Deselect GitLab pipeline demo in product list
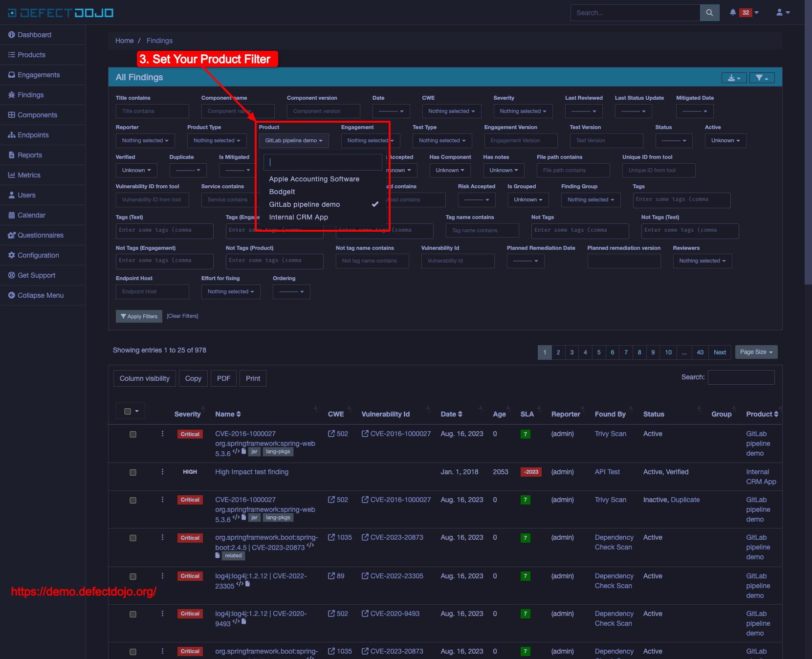 tap(323, 204)
